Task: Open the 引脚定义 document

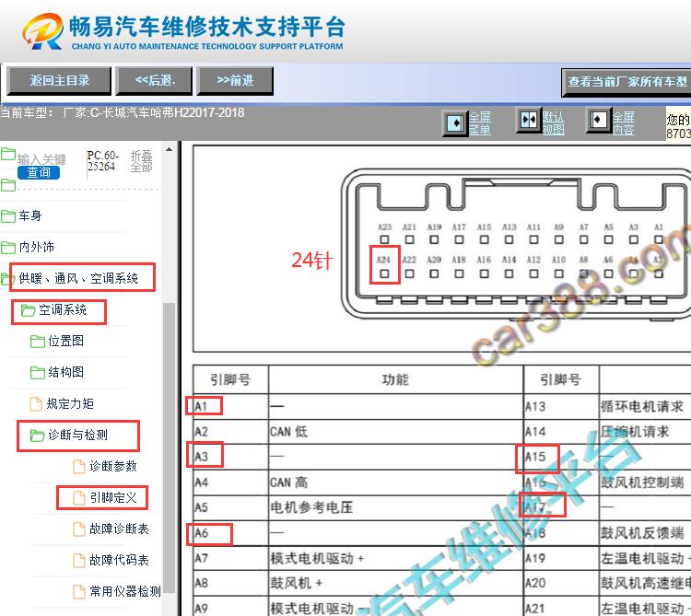Action: 113,497
